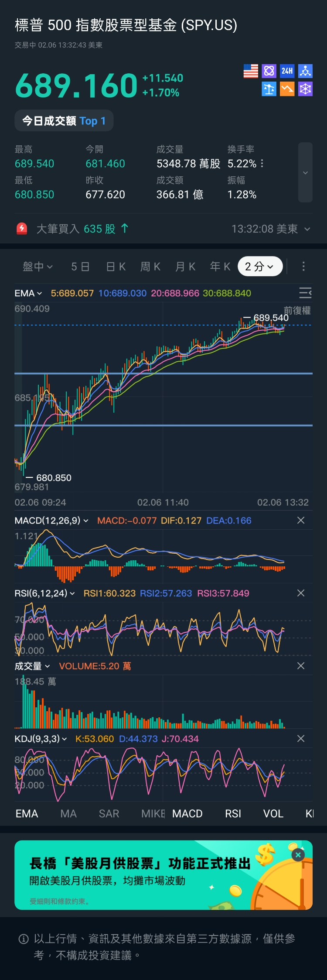Open chart settings lines icon beside EMA values
Screen dimensions: 327x980
click(305, 293)
